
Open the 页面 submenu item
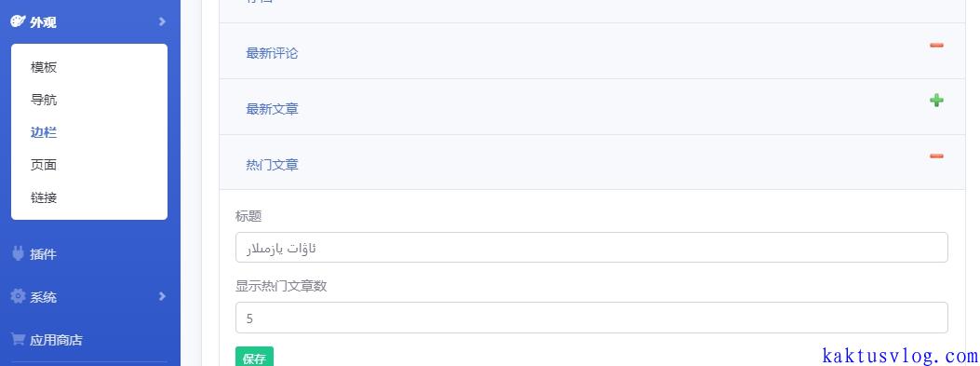click(x=44, y=165)
